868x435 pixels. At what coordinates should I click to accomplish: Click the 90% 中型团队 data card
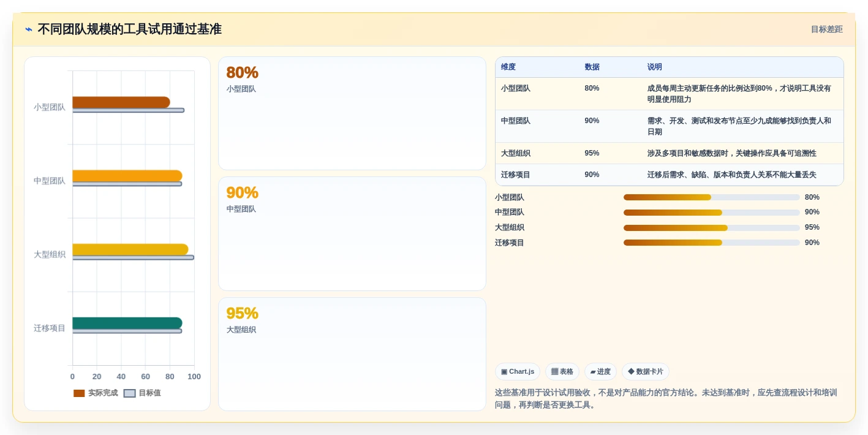(352, 233)
